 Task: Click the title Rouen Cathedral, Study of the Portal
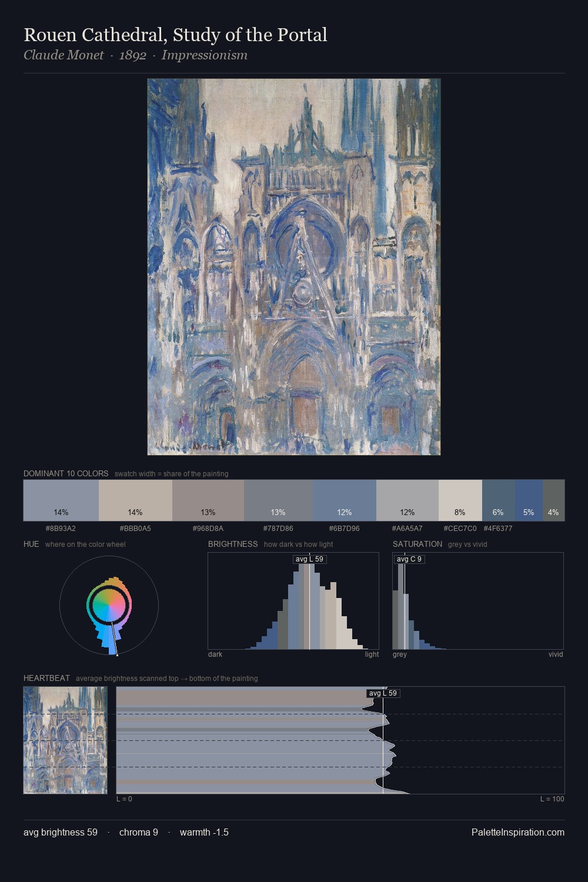pyautogui.click(x=175, y=35)
